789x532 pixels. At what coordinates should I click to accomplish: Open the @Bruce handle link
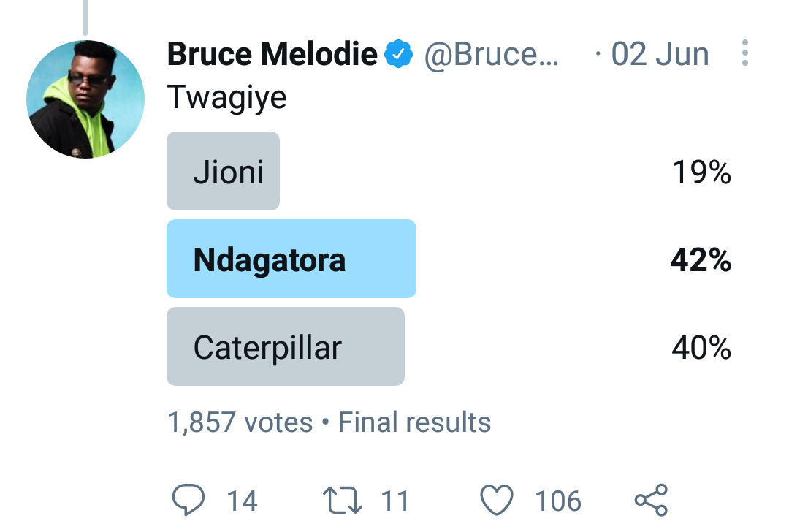tap(491, 55)
